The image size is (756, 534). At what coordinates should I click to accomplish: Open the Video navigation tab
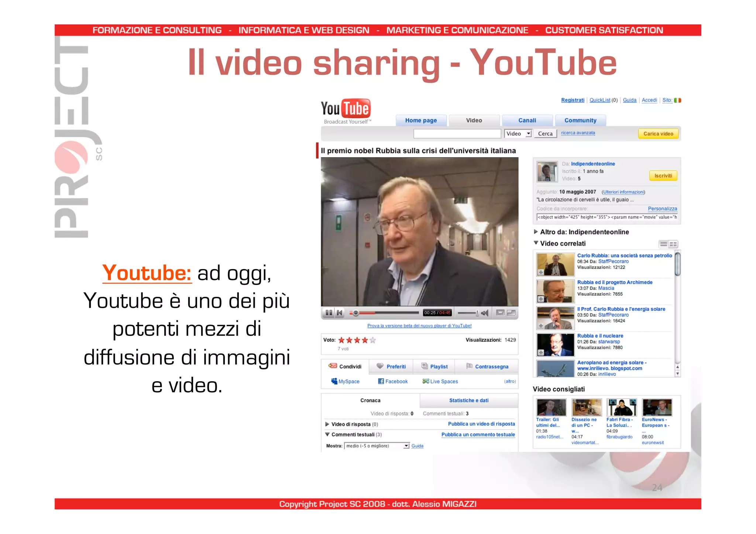(x=474, y=120)
